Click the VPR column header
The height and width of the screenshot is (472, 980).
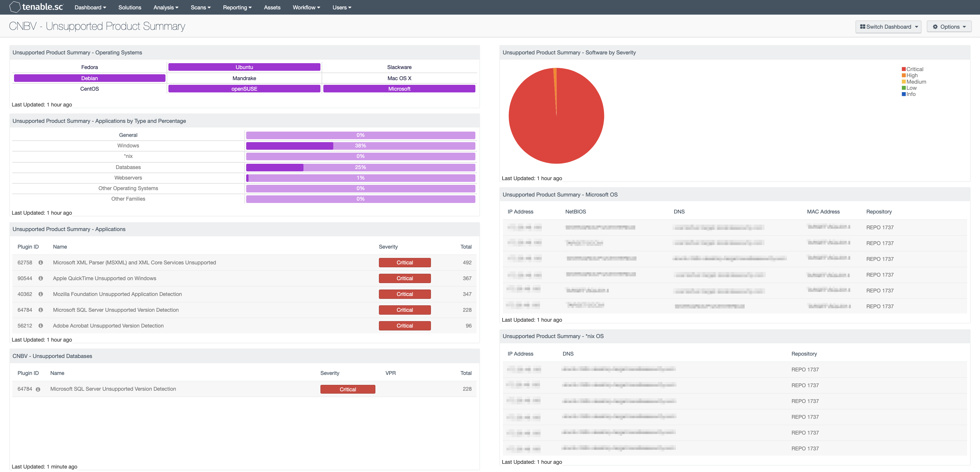[x=390, y=373]
